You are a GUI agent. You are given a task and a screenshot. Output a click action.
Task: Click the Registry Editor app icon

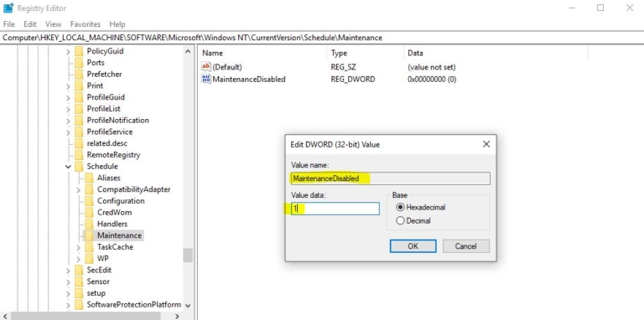(x=8, y=8)
